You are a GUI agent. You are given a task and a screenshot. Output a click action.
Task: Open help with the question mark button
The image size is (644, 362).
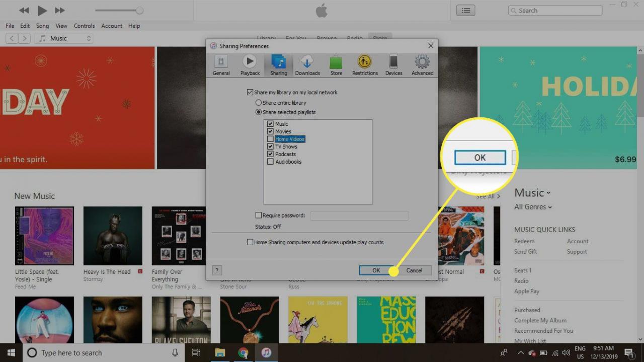pyautogui.click(x=217, y=270)
